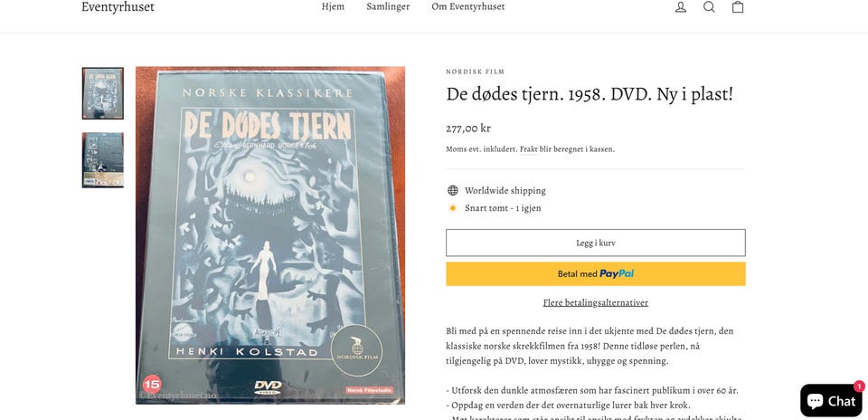Screen dimensions: 868x420
Task: Click the Frakt shipping policy link
Action: pos(528,149)
